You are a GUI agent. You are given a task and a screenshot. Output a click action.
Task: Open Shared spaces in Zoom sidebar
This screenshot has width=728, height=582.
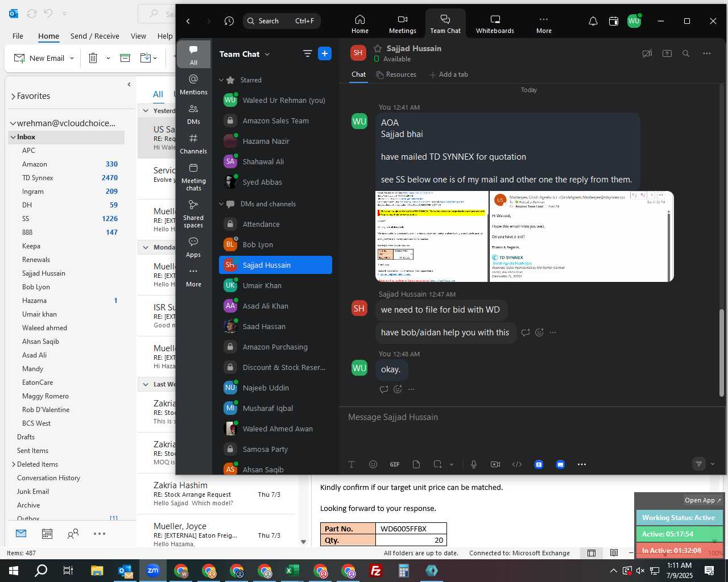click(x=193, y=214)
